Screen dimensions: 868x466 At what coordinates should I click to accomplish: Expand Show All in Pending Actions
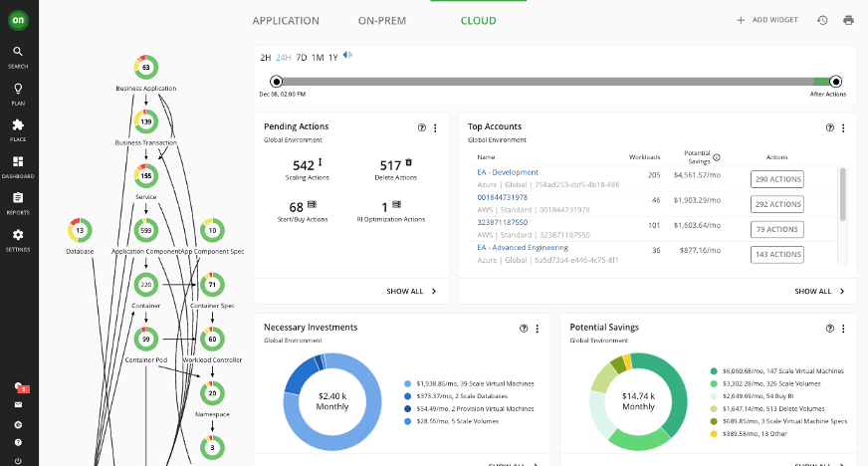tap(411, 291)
